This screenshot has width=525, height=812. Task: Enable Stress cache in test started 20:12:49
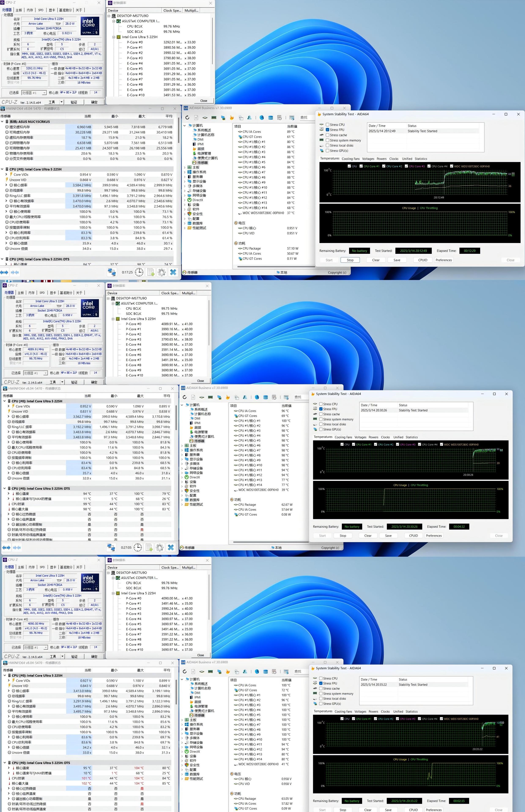point(328,135)
